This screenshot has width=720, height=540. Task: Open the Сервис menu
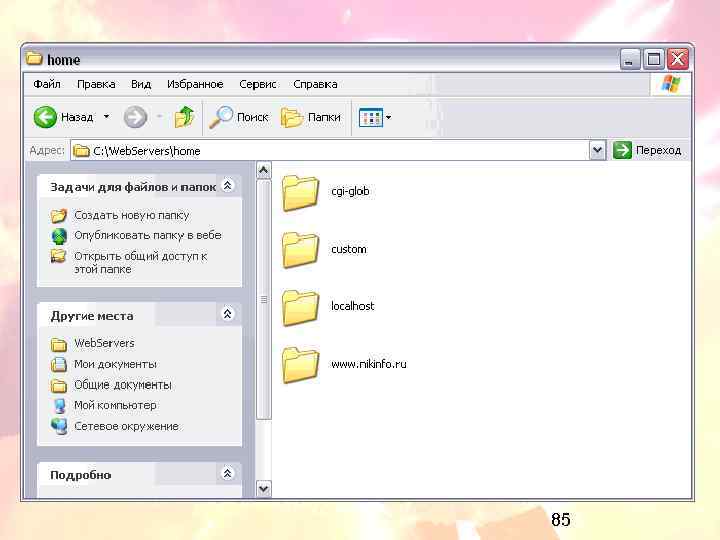point(258,84)
